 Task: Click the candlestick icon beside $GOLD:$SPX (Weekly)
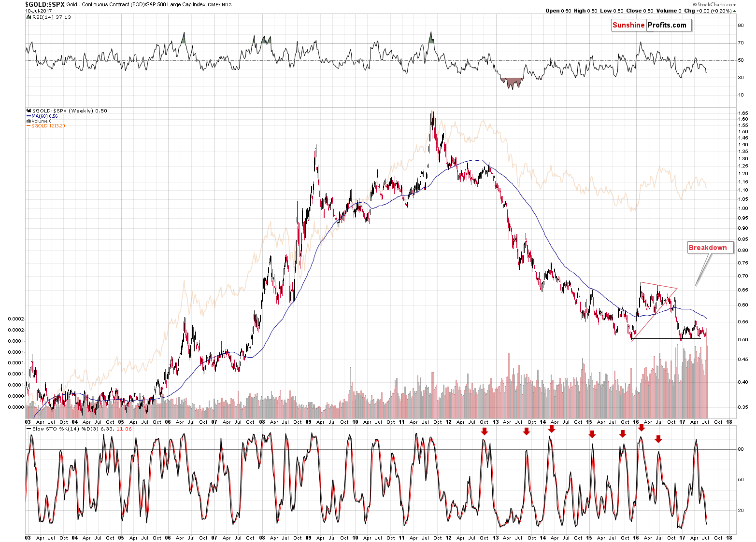pyautogui.click(x=29, y=111)
